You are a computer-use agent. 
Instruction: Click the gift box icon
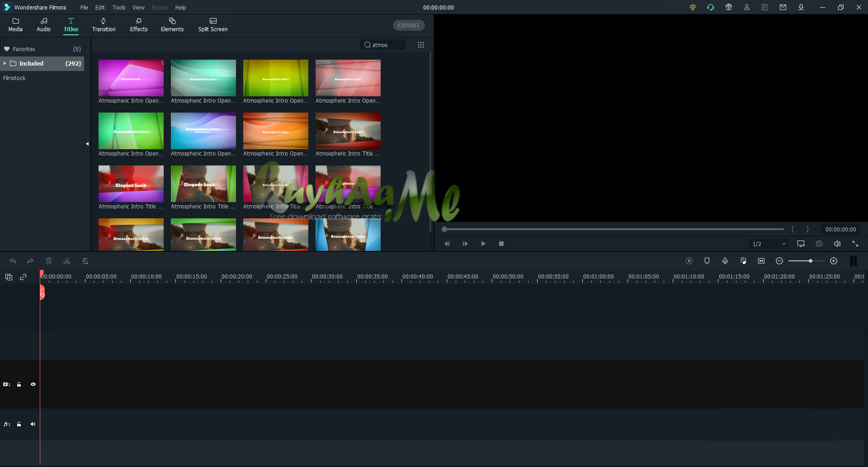(x=729, y=7)
